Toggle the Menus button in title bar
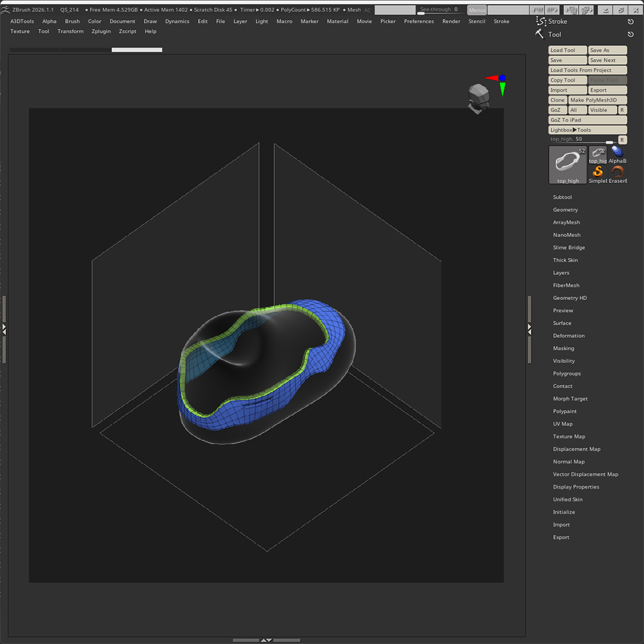 (x=477, y=10)
